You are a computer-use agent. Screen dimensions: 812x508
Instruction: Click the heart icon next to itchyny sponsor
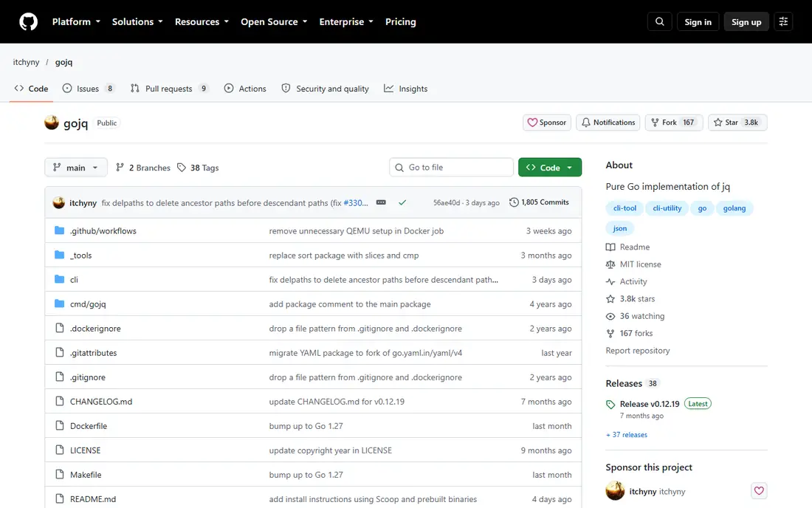coord(759,490)
